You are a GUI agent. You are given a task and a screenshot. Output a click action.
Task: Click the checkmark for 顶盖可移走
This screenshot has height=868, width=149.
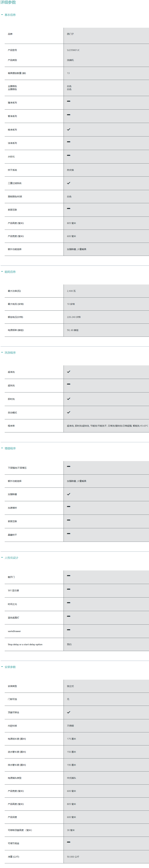tap(69, 712)
